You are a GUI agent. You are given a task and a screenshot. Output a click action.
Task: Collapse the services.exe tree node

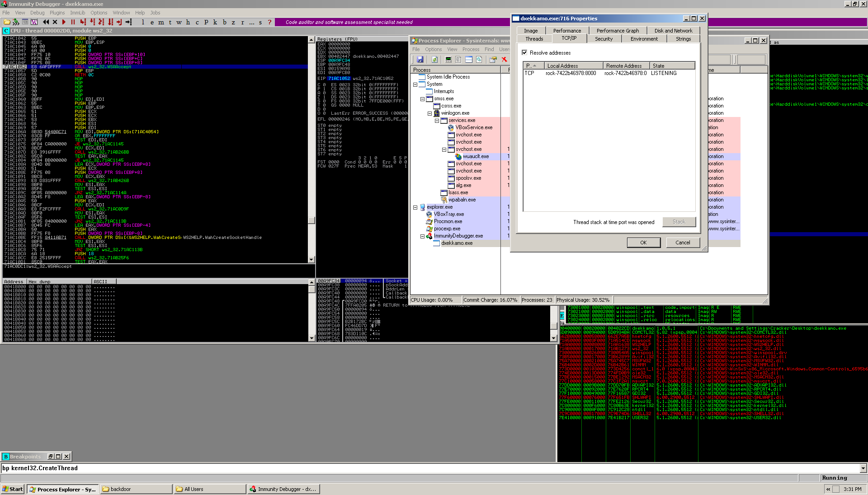[x=437, y=121]
